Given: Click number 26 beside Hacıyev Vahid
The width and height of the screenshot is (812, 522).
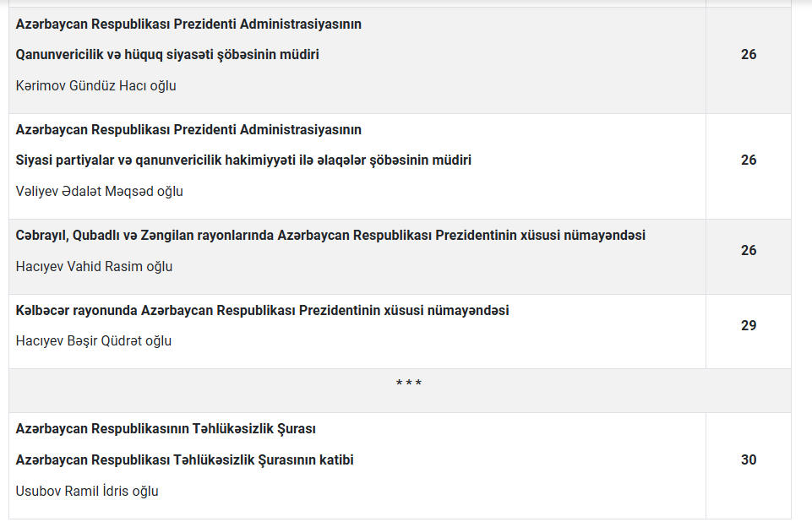Looking at the screenshot, I should click(x=748, y=251).
